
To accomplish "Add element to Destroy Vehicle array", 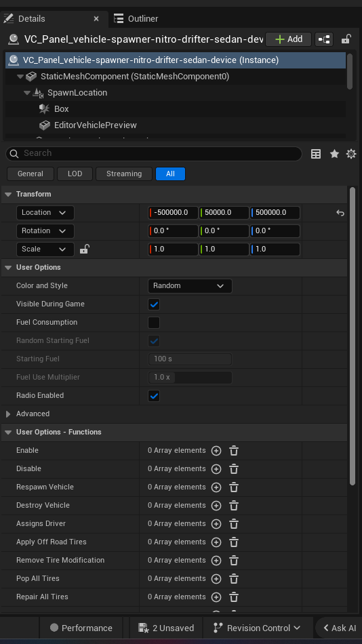I will tap(216, 506).
